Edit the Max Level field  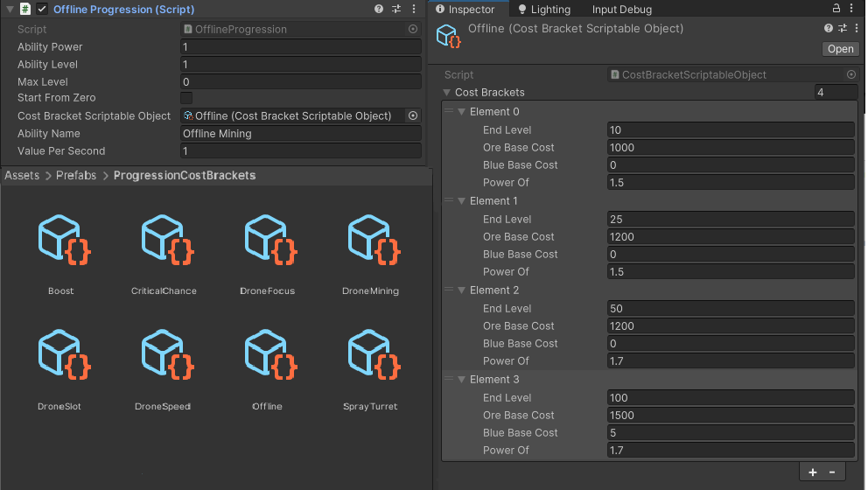[x=301, y=82]
